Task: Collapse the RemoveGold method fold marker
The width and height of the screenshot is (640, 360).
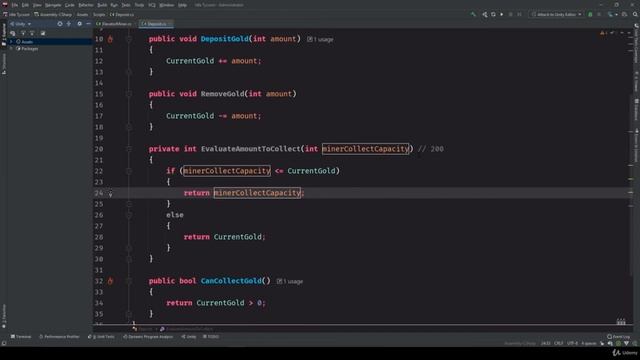Action: [129, 94]
